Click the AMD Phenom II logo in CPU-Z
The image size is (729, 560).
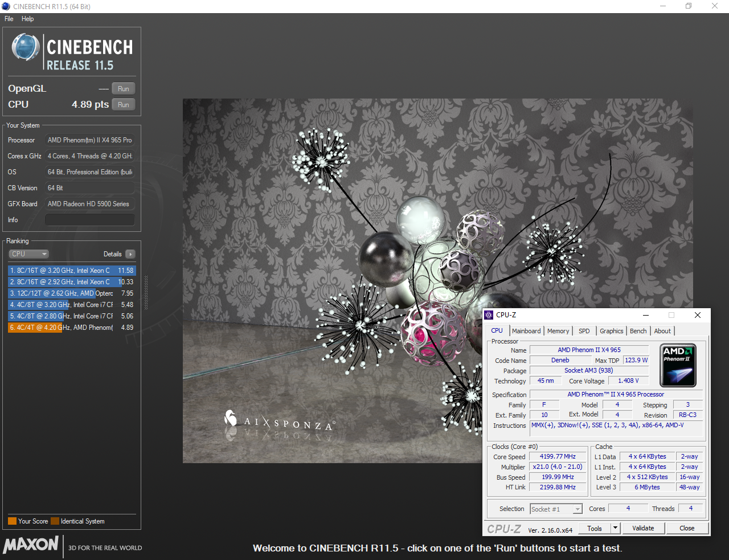pos(678,365)
